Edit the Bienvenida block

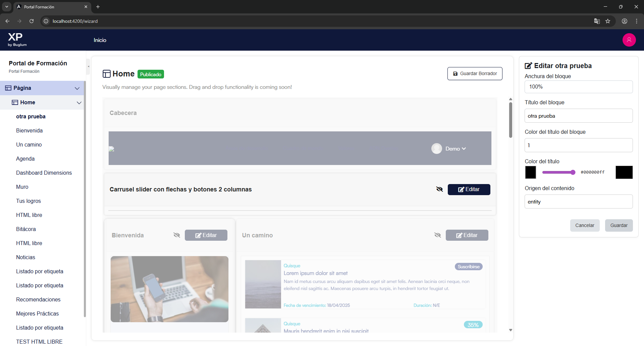(206, 235)
